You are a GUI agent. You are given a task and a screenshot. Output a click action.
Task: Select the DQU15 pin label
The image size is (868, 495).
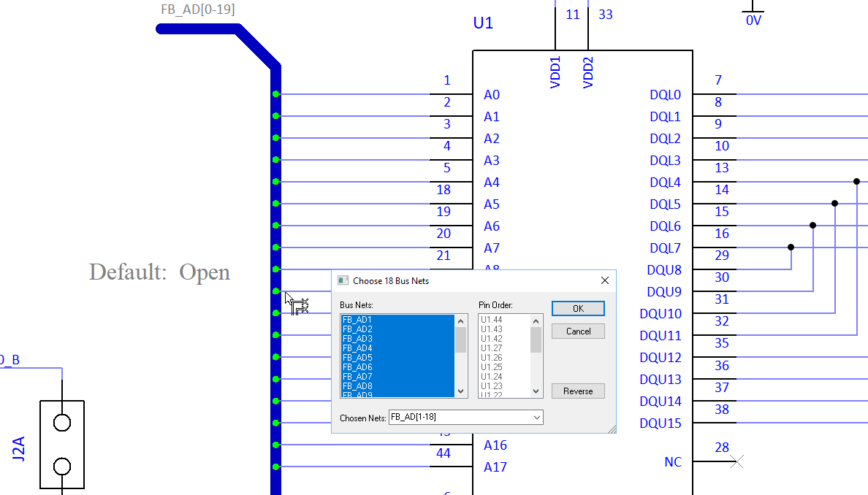(660, 423)
